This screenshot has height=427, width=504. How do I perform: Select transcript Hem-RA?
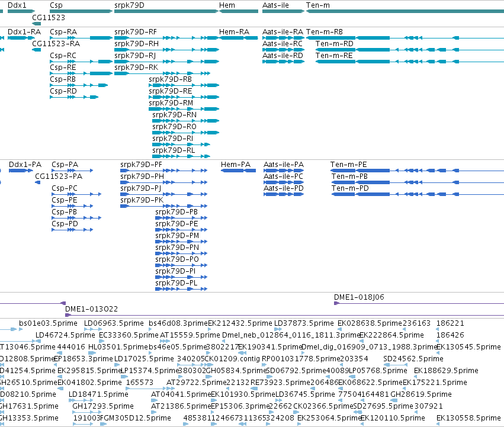pyautogui.click(x=235, y=32)
